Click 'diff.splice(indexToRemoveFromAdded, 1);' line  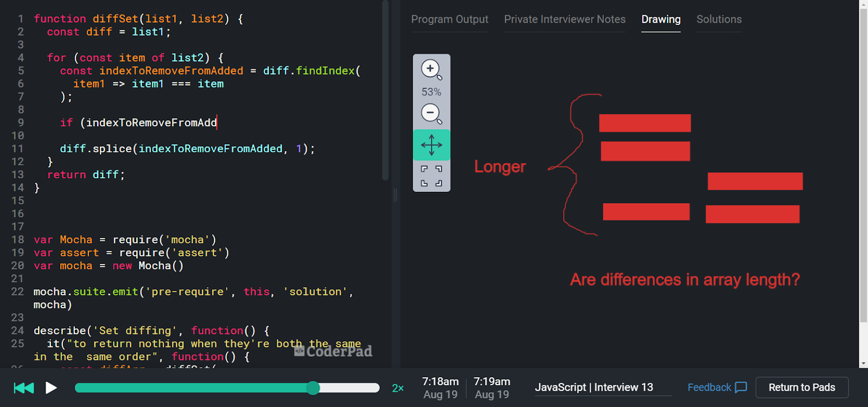pyautogui.click(x=187, y=149)
